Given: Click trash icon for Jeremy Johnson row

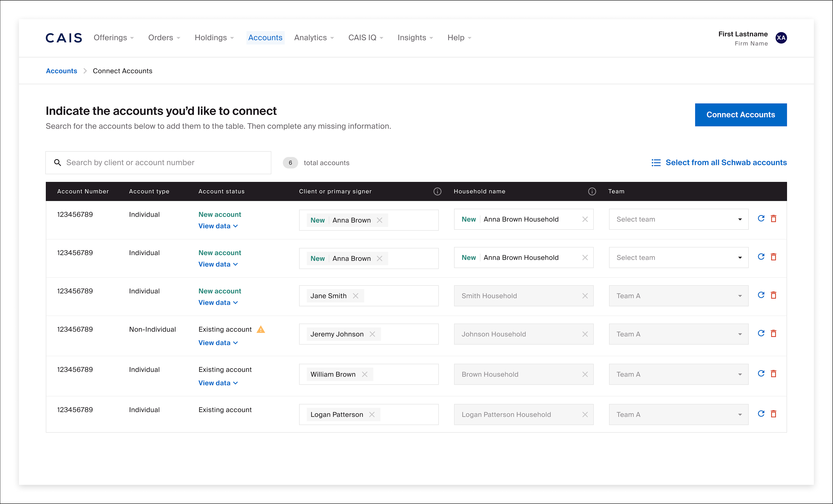Looking at the screenshot, I should [773, 333].
